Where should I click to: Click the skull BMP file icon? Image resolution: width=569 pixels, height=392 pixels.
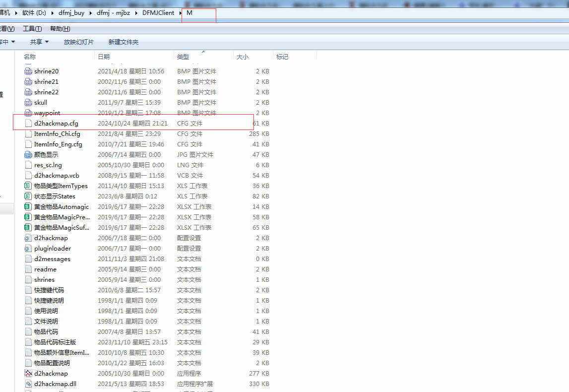[28, 102]
